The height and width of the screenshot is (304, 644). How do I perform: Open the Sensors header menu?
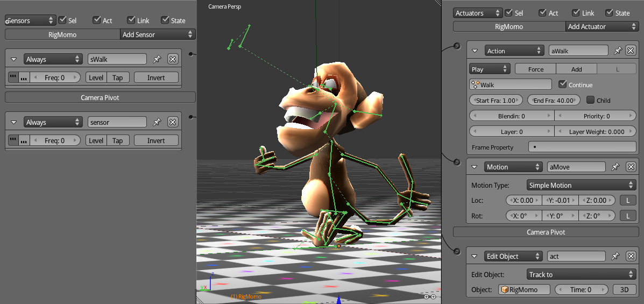click(x=31, y=20)
